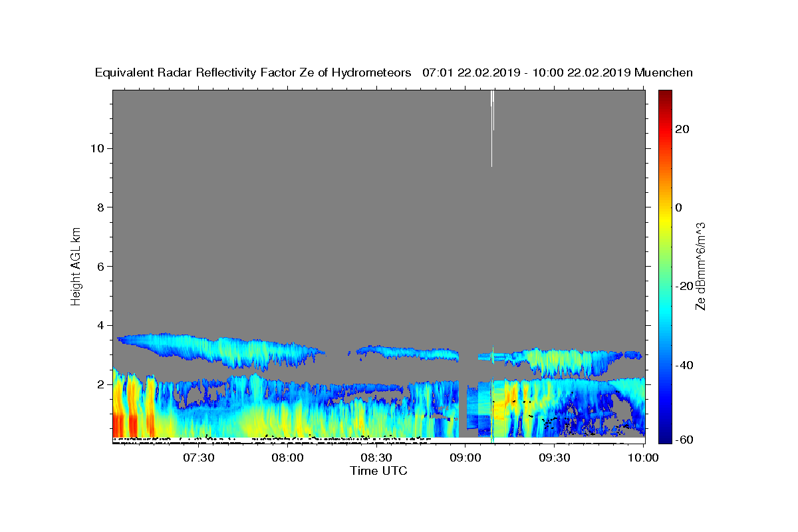The width and height of the screenshot is (798, 532).
Task: Click the station name 'Muenchen' in the title
Action: 664,72
